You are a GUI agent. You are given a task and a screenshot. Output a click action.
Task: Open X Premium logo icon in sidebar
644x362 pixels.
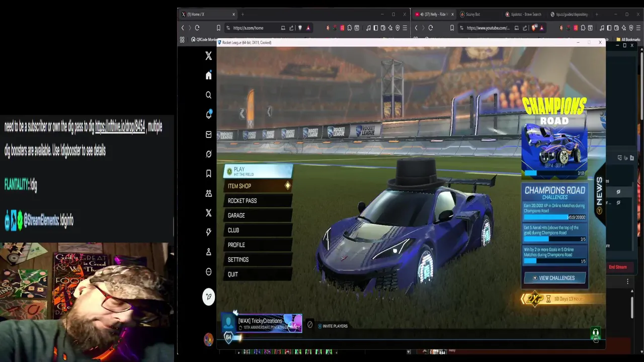tap(209, 213)
